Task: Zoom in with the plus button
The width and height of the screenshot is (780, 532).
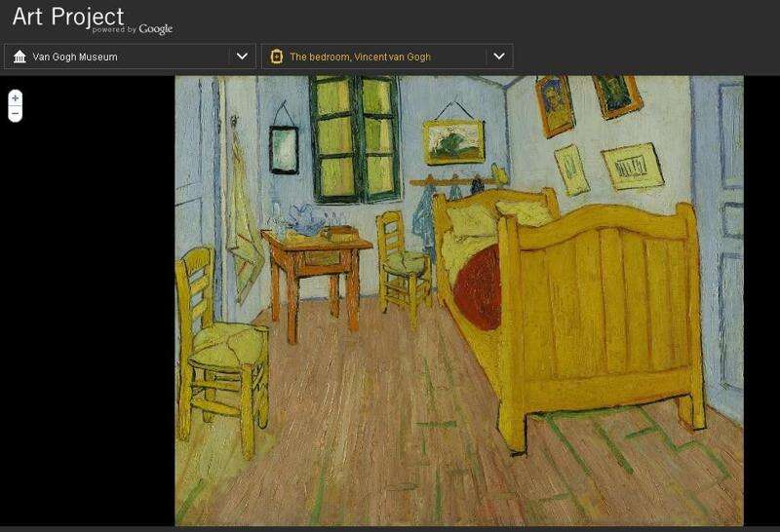Action: coord(16,98)
